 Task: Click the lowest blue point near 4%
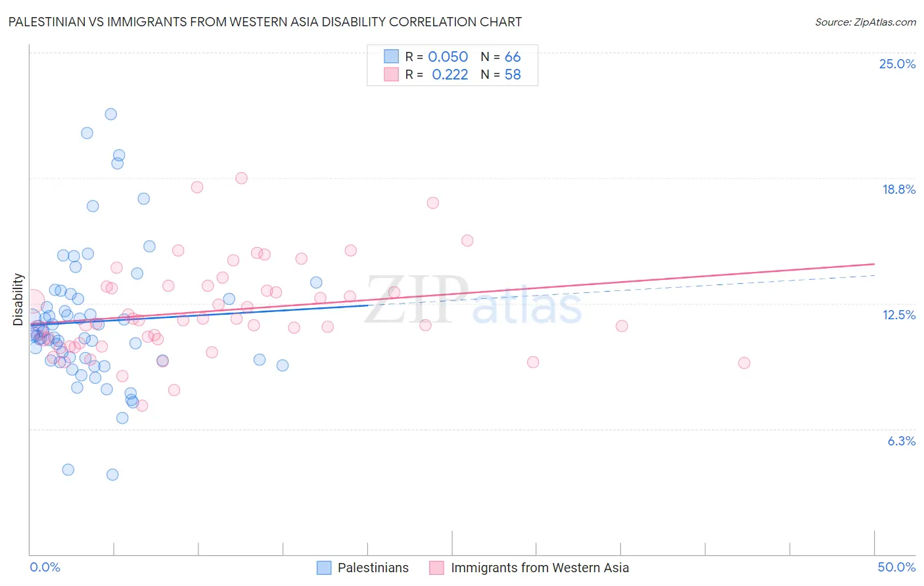(112, 474)
